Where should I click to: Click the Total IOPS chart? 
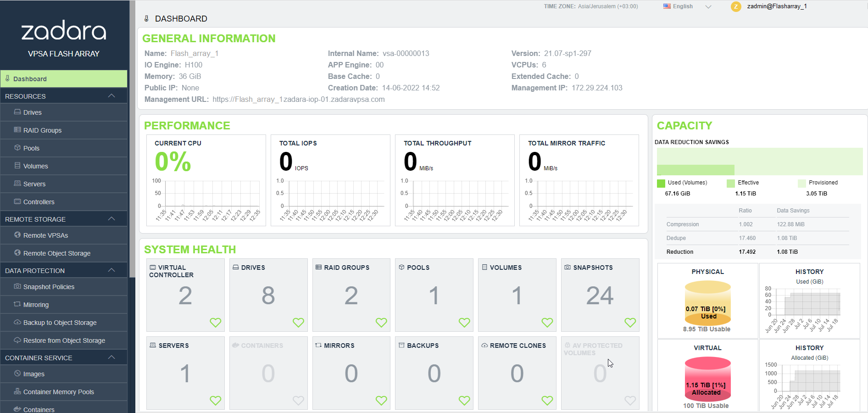click(x=330, y=200)
